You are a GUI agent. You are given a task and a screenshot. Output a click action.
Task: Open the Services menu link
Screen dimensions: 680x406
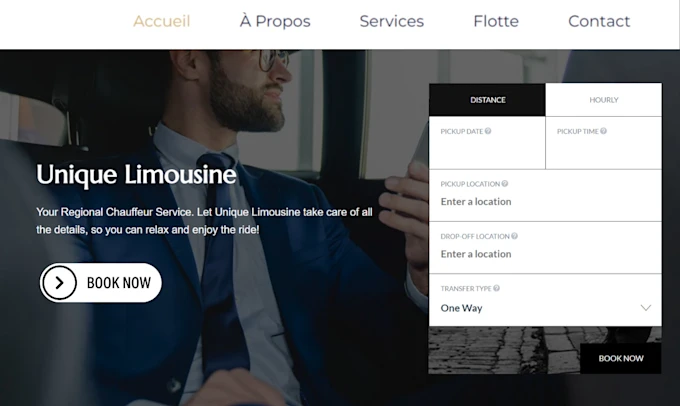(392, 21)
